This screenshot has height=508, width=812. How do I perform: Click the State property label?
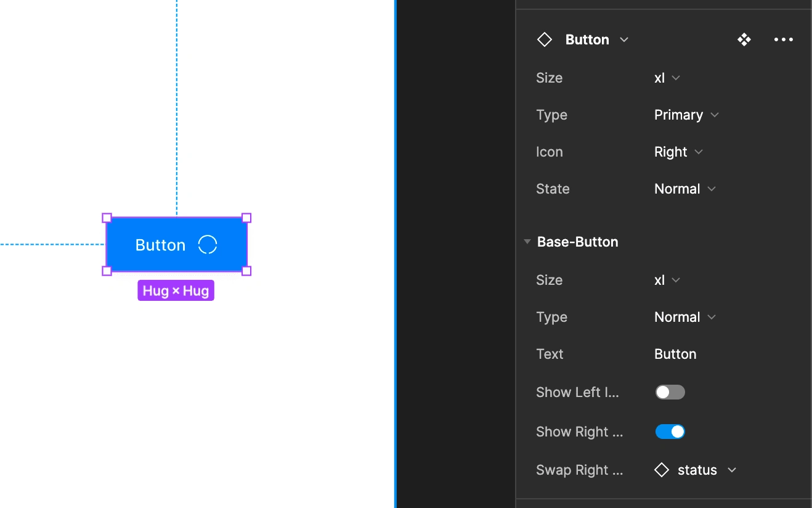click(x=553, y=189)
